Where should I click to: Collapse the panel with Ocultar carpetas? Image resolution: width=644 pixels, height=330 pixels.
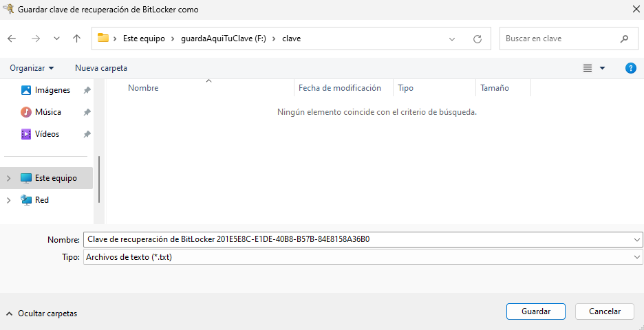tap(41, 313)
